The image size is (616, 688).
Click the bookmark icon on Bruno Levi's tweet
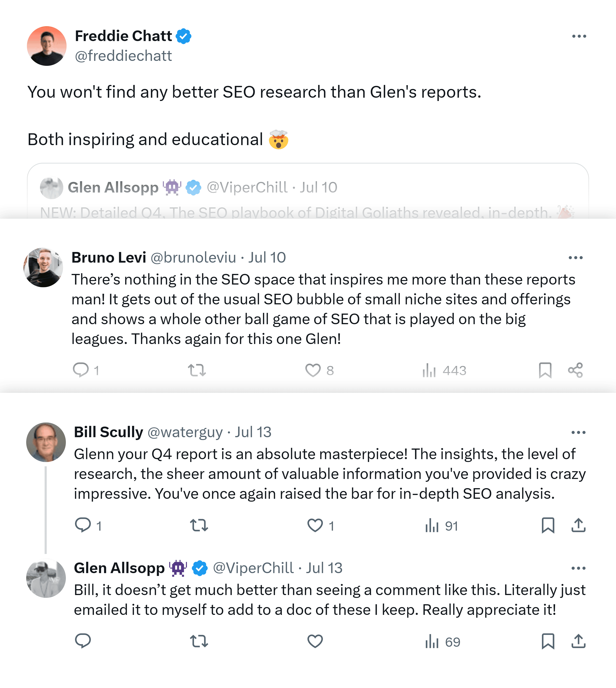point(546,370)
